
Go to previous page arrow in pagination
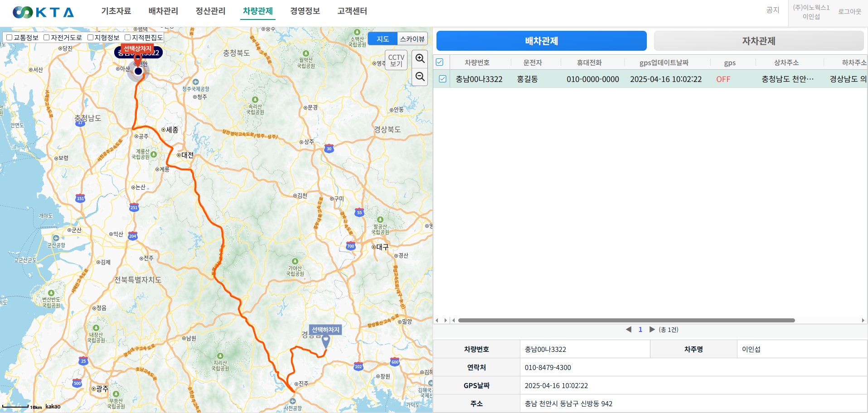[x=629, y=330]
